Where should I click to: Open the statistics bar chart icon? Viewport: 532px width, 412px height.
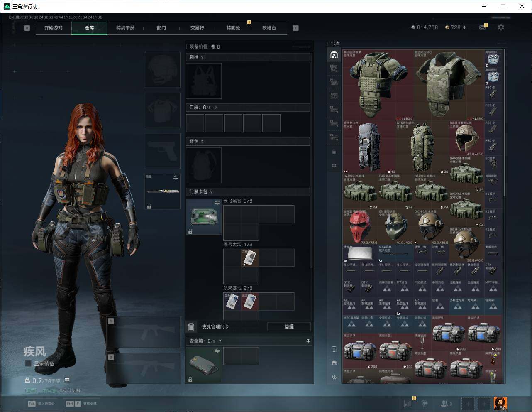point(408,403)
